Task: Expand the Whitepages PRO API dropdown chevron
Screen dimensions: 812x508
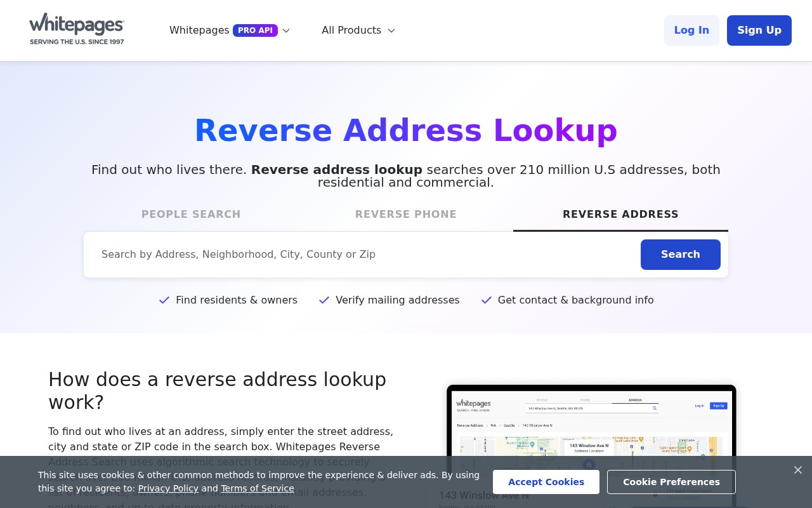Action: coord(286,30)
